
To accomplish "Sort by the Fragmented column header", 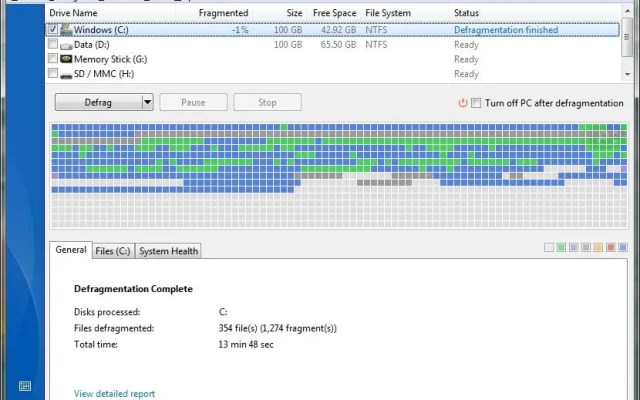I will [223, 13].
